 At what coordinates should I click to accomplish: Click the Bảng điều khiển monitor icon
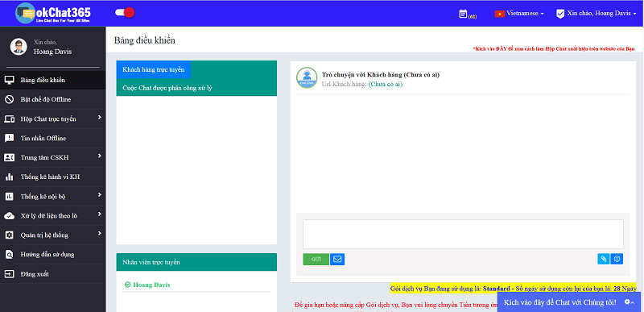pos(10,80)
